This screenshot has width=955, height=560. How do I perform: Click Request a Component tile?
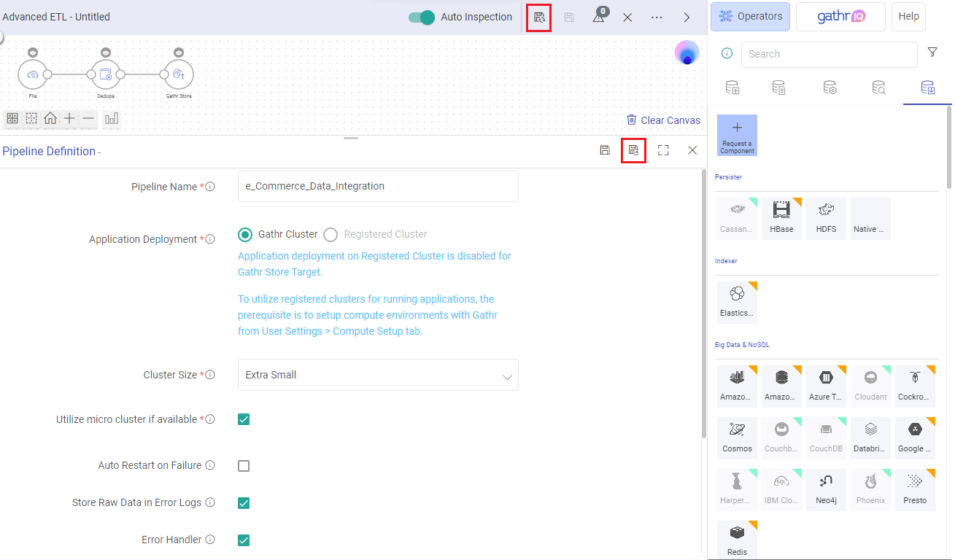pos(737,135)
